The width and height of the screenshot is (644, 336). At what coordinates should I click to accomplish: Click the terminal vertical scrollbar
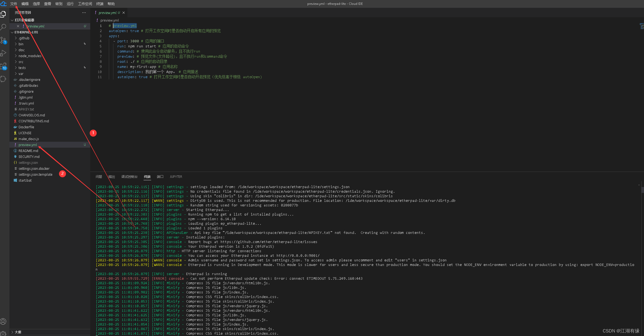(642, 190)
